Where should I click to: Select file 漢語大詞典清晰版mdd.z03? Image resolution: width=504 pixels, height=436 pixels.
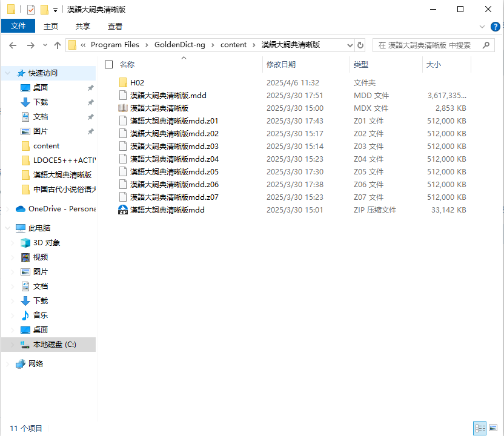[x=174, y=146]
